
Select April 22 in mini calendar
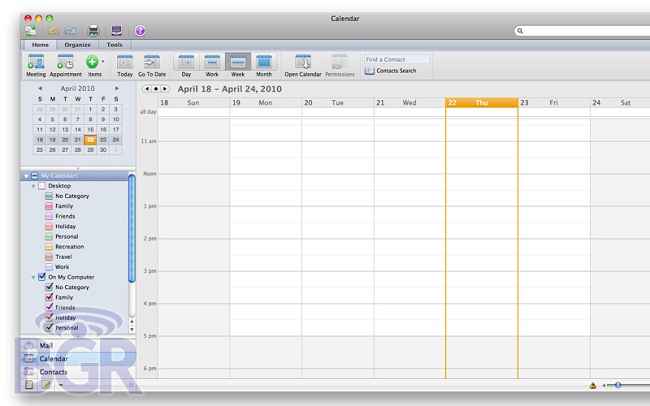(x=90, y=140)
